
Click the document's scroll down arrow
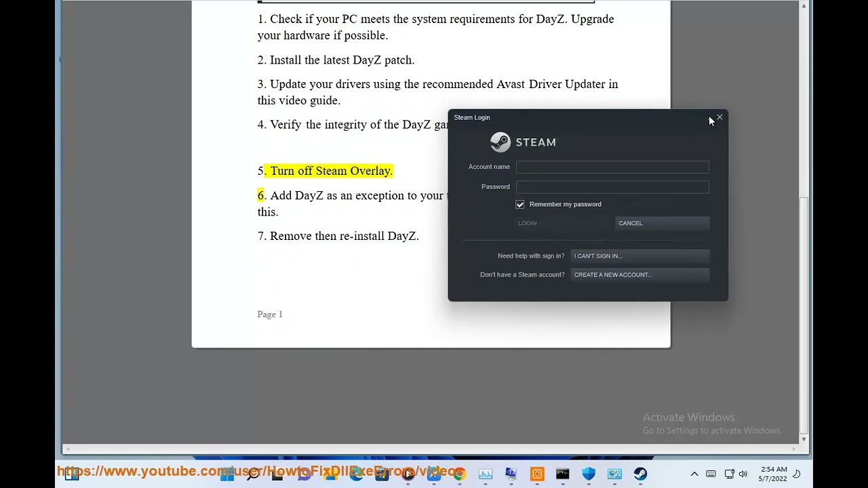coord(804,439)
